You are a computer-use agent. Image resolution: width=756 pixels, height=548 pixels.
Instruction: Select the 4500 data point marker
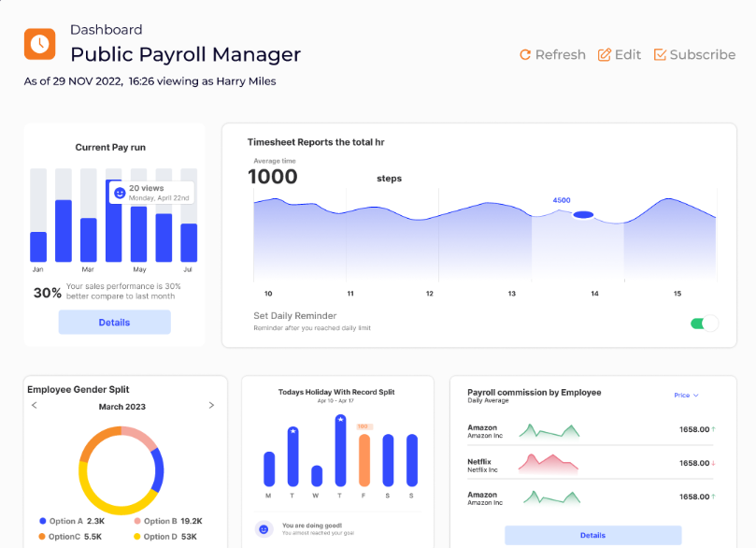(583, 215)
